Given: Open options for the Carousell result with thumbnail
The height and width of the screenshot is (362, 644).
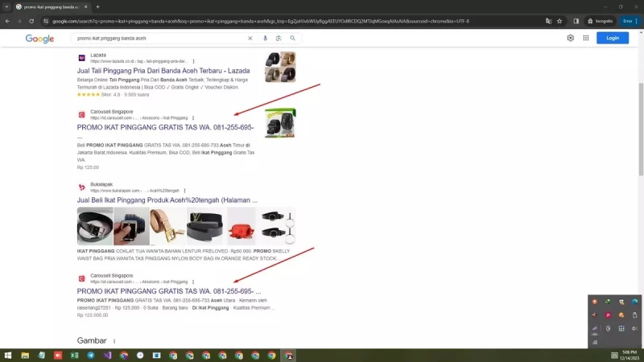Looking at the screenshot, I should pyautogui.click(x=193, y=117).
